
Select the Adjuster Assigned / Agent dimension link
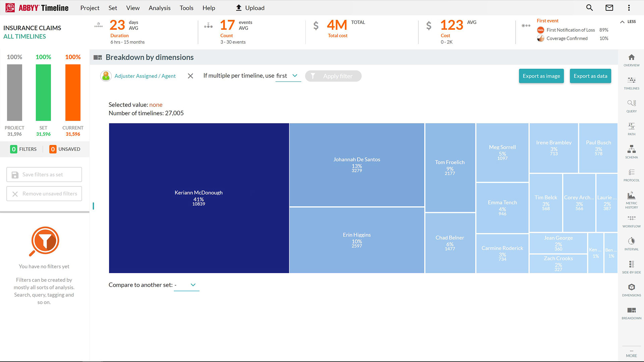[x=145, y=76]
